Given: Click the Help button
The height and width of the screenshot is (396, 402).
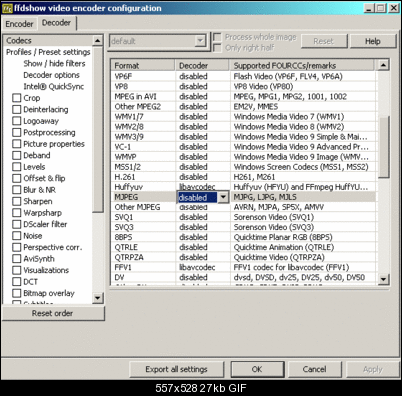Looking at the screenshot, I should (x=373, y=41).
